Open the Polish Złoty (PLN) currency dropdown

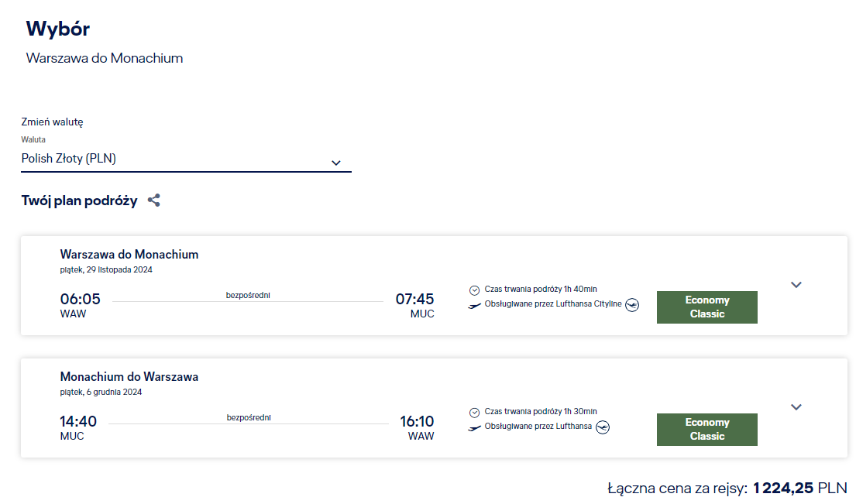[186, 159]
